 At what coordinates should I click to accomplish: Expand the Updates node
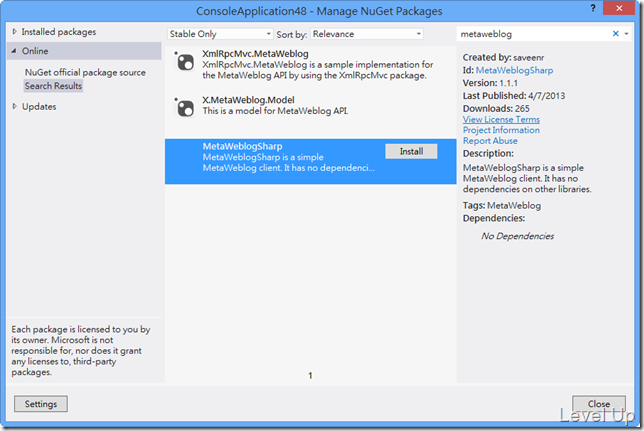(15, 106)
